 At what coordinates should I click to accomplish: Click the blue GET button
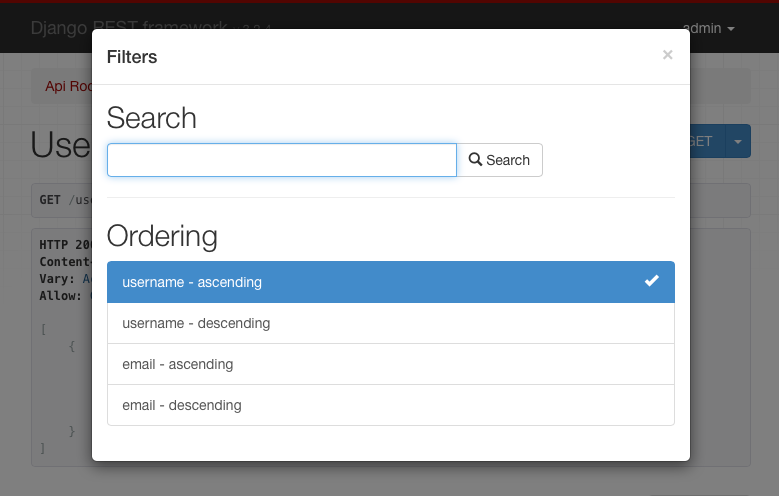704,141
